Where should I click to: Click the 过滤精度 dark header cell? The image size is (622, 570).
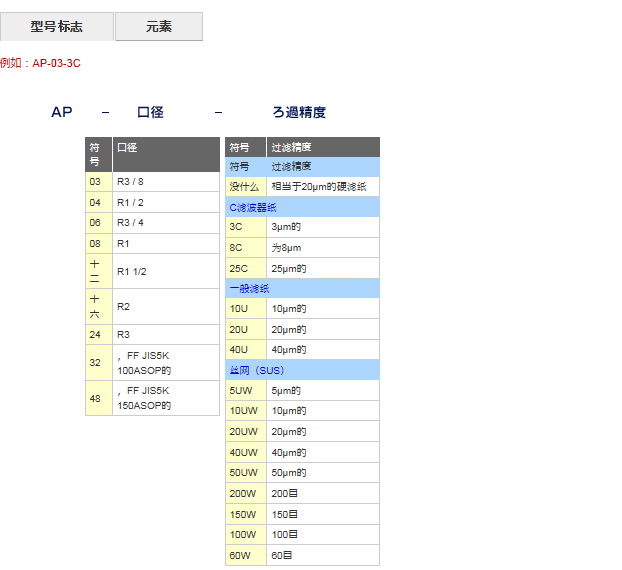323,147
